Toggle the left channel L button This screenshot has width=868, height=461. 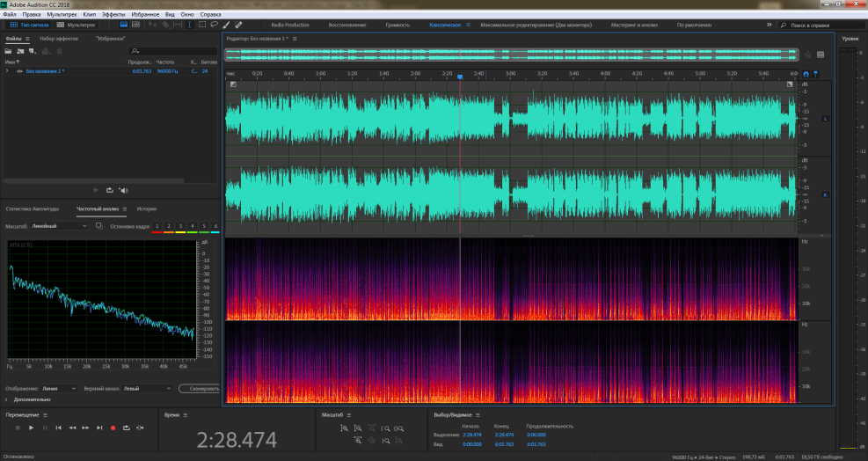click(825, 119)
